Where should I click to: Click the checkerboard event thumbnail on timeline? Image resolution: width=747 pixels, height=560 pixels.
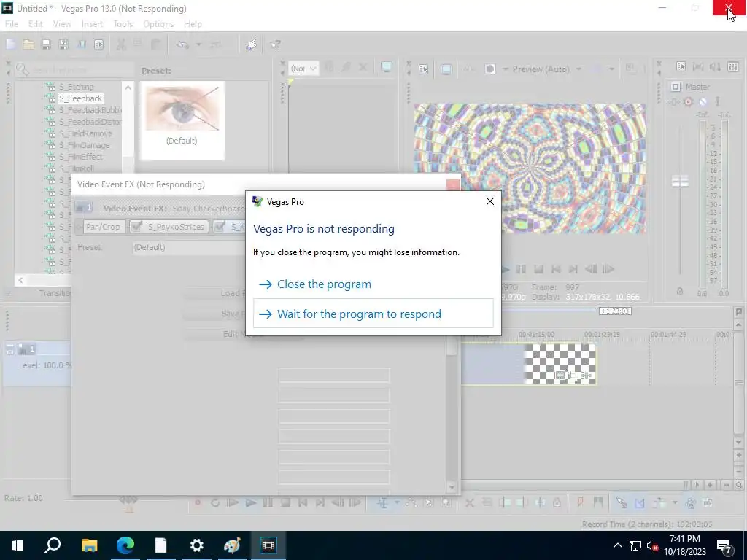click(560, 363)
